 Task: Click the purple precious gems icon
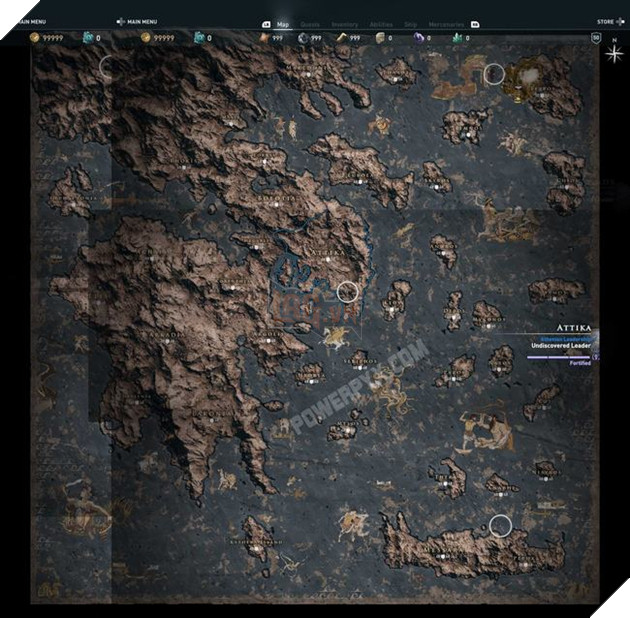click(419, 38)
